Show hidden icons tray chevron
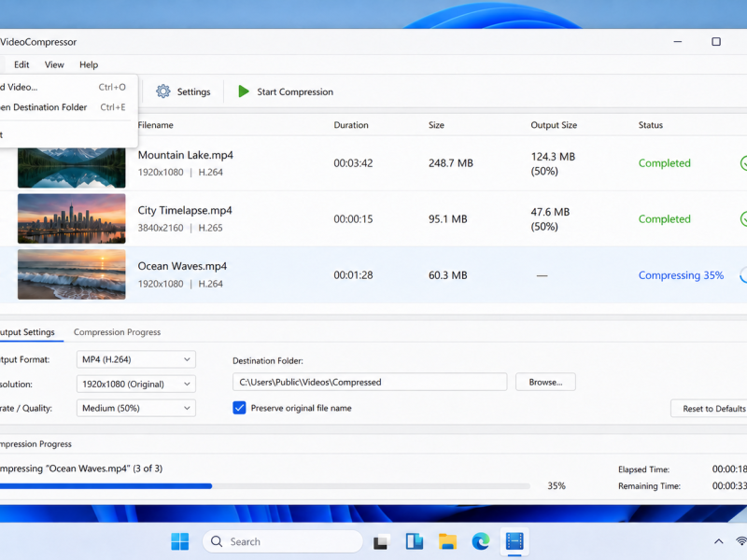This screenshot has width=747, height=560. click(718, 541)
